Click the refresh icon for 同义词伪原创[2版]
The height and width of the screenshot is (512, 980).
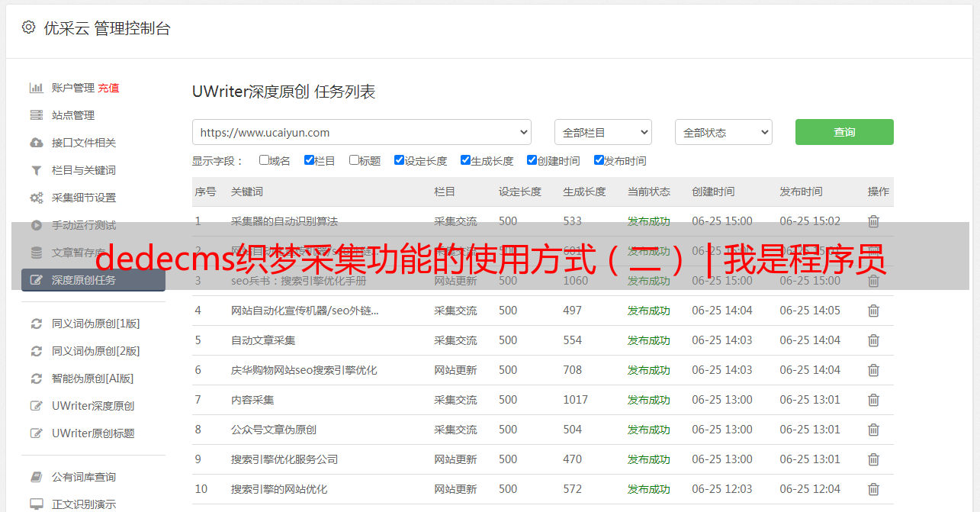pos(36,351)
